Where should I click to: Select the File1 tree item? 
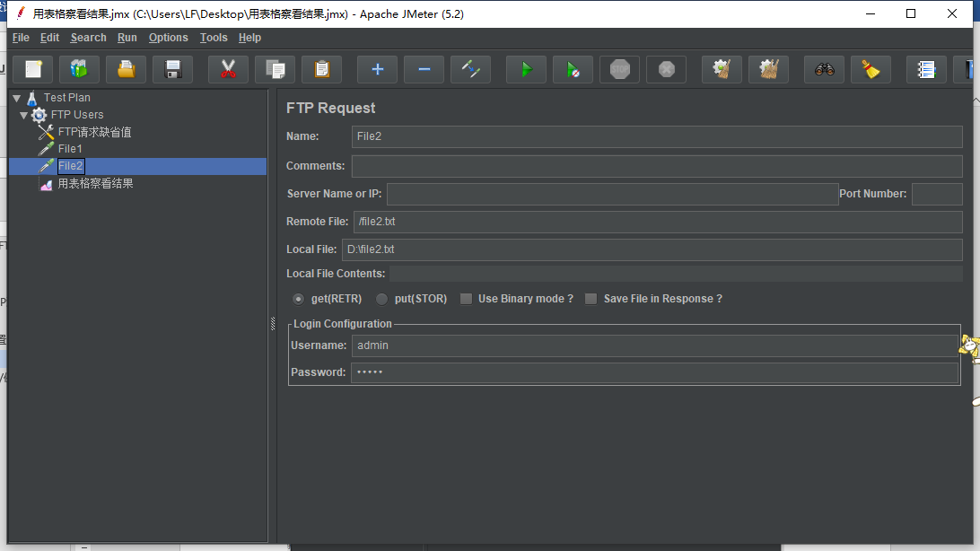[x=70, y=149]
